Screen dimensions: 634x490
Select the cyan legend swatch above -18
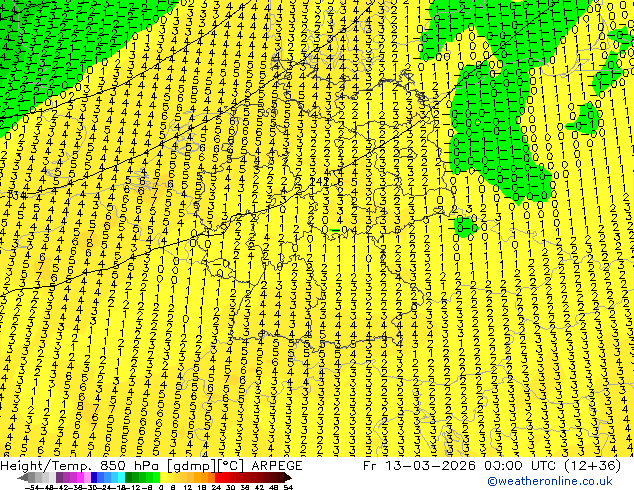click(x=121, y=477)
